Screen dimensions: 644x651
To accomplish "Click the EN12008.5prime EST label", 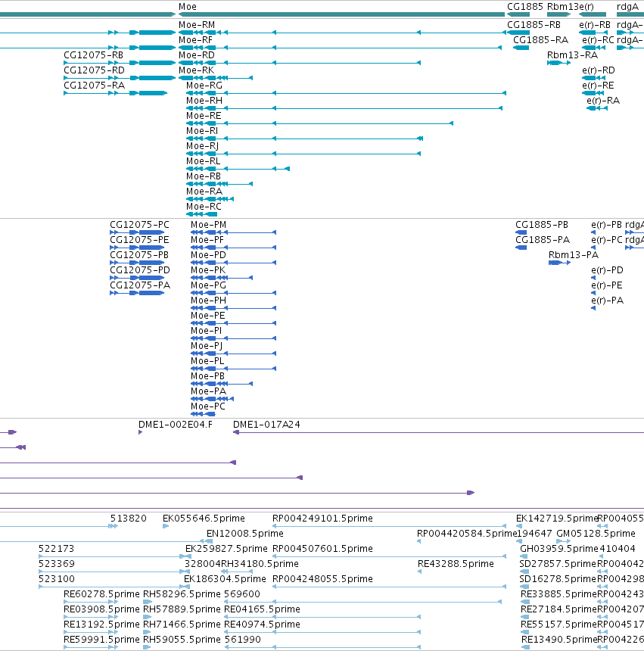I will click(x=245, y=534).
